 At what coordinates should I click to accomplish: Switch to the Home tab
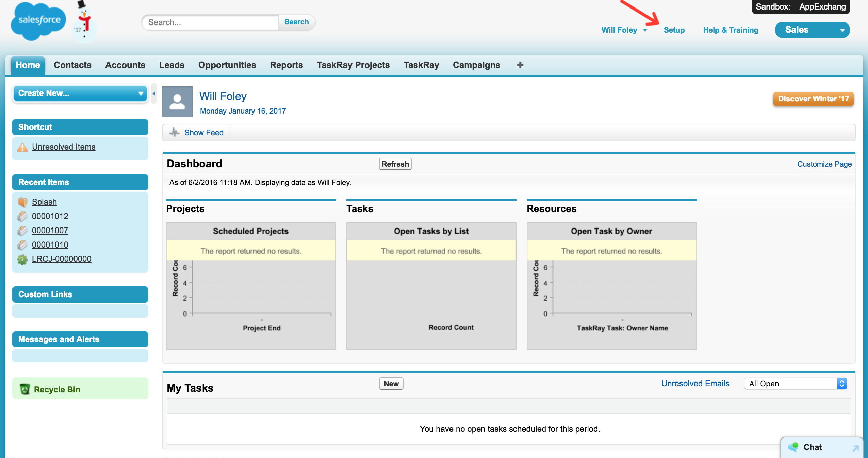click(28, 65)
